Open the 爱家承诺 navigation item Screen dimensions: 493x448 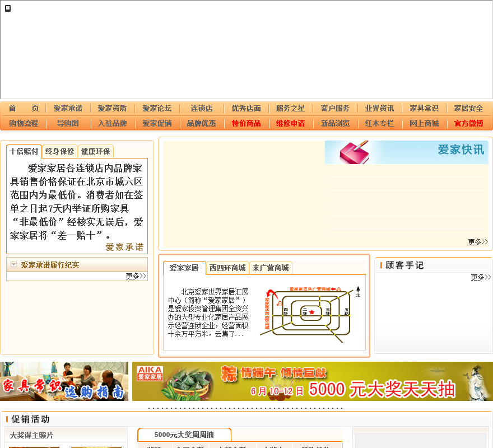(x=68, y=109)
